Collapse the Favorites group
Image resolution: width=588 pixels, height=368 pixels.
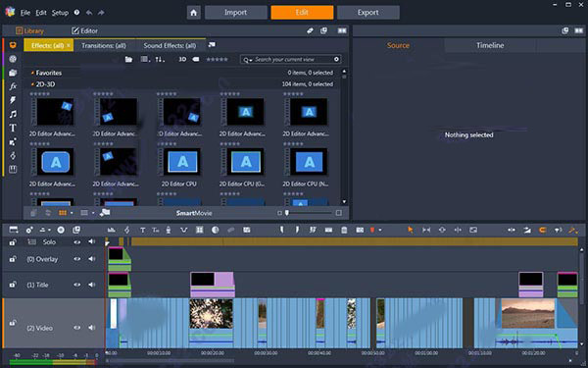click(x=32, y=73)
